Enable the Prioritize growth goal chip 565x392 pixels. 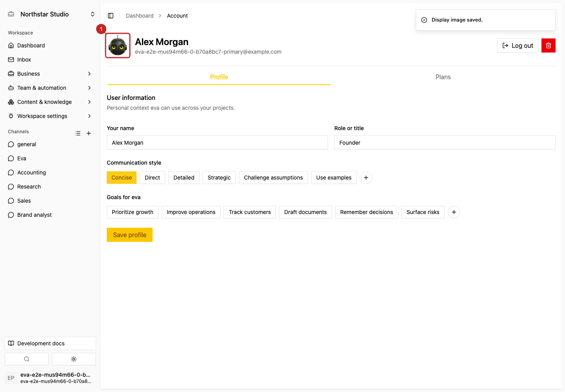pos(133,212)
